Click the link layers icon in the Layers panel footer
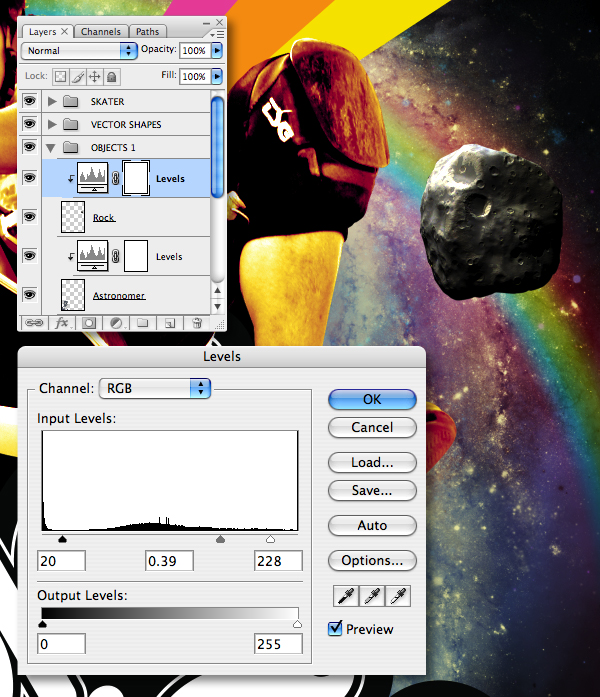The height and width of the screenshot is (697, 600). point(34,323)
